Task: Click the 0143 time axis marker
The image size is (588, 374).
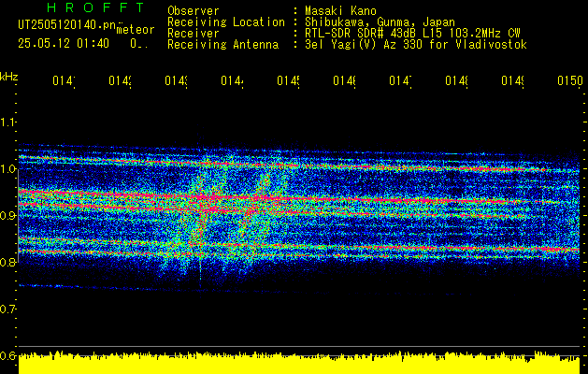Action: coord(177,80)
